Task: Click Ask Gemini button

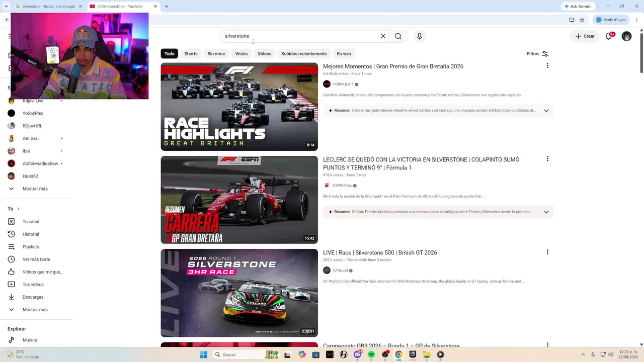Action: (x=578, y=7)
